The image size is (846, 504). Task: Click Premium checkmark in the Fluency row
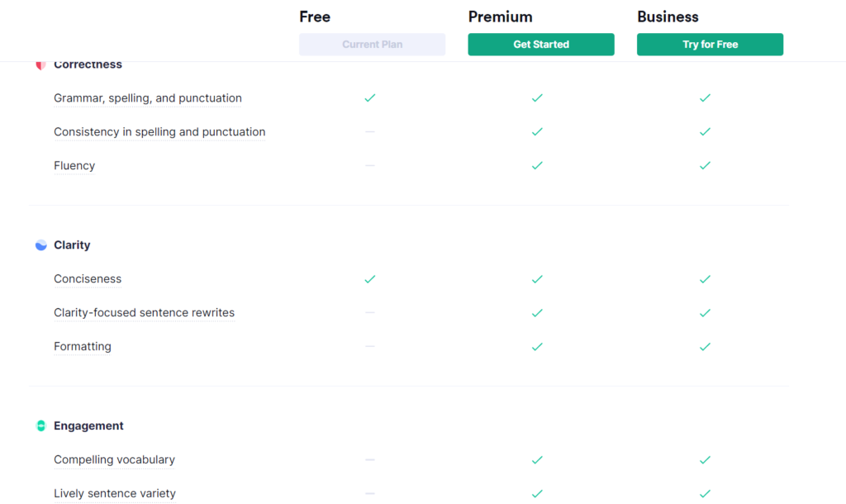(x=537, y=166)
